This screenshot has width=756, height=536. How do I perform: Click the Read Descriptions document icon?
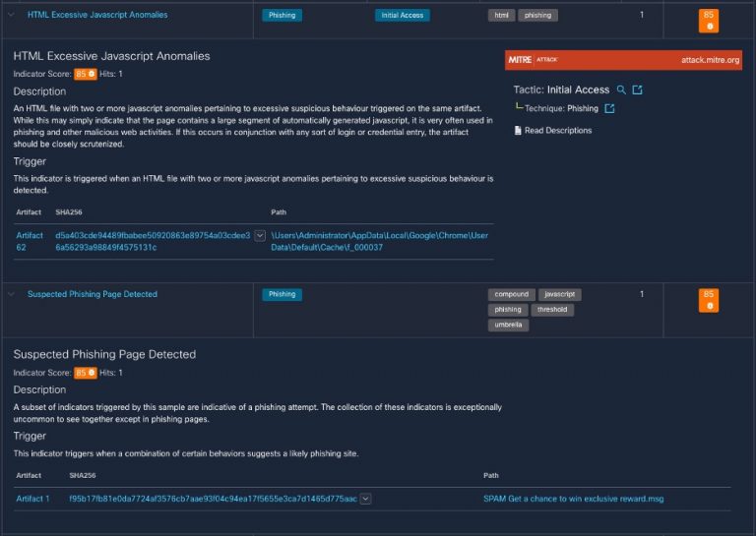point(518,131)
